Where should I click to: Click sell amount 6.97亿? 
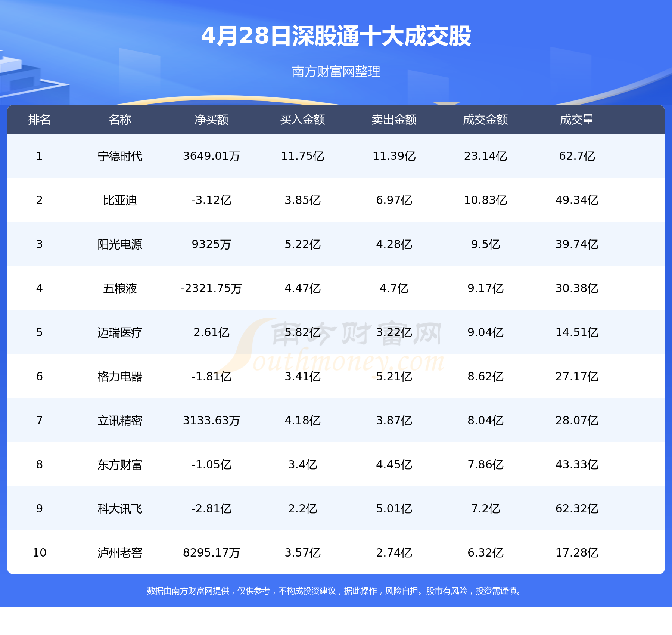(x=394, y=200)
